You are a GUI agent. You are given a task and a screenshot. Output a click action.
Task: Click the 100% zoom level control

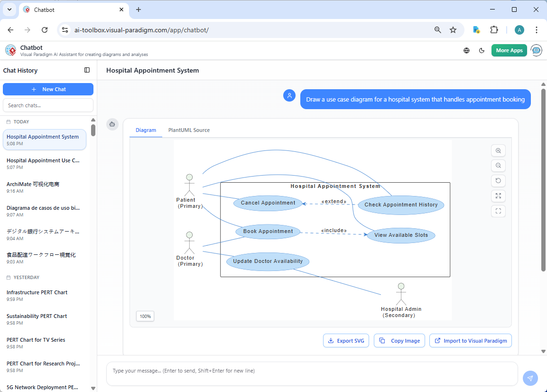pos(145,316)
